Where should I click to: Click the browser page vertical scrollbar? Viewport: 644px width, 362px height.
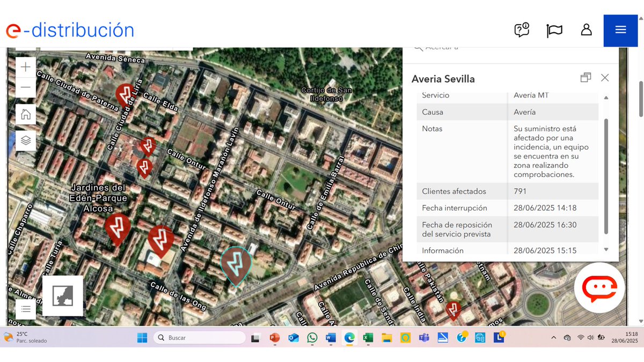[x=641, y=98]
